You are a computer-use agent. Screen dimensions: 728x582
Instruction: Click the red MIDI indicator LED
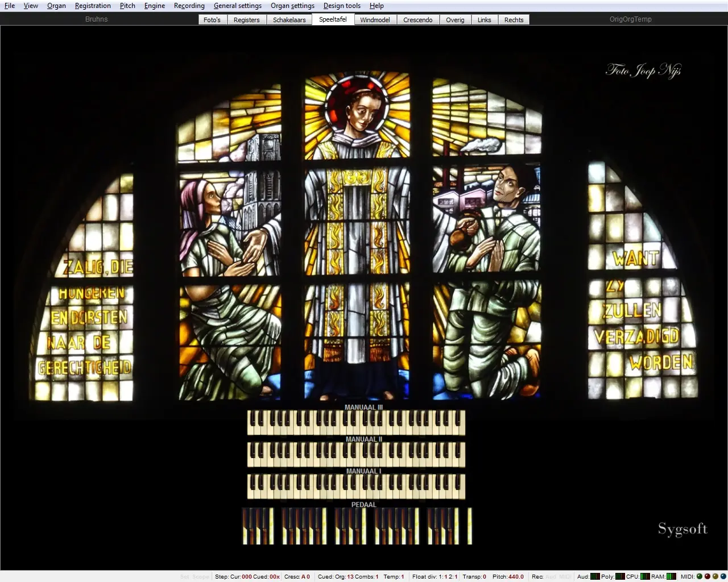click(x=708, y=576)
